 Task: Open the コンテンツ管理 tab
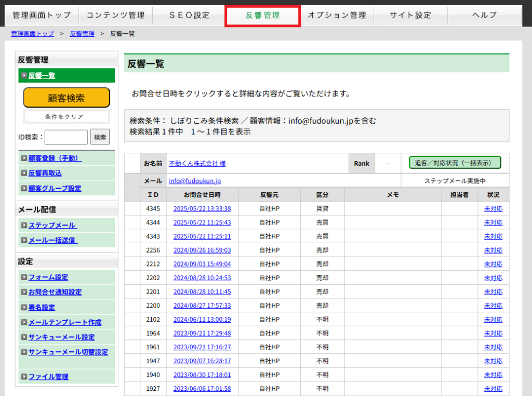[115, 16]
